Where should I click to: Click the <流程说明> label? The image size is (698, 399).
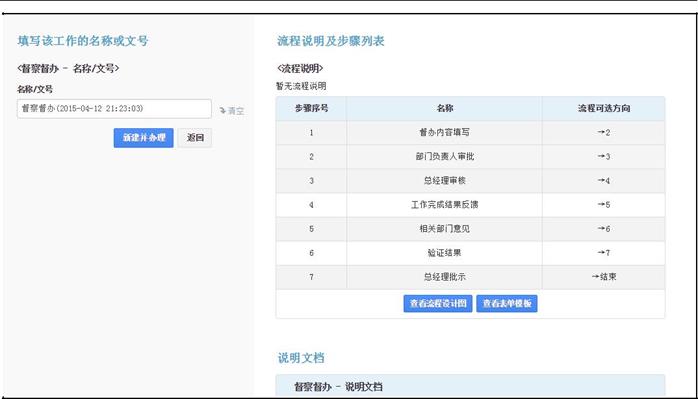coord(300,69)
